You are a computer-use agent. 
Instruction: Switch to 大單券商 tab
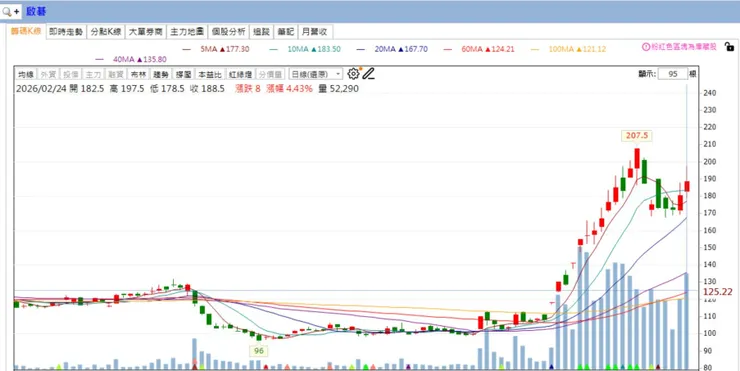pos(146,32)
